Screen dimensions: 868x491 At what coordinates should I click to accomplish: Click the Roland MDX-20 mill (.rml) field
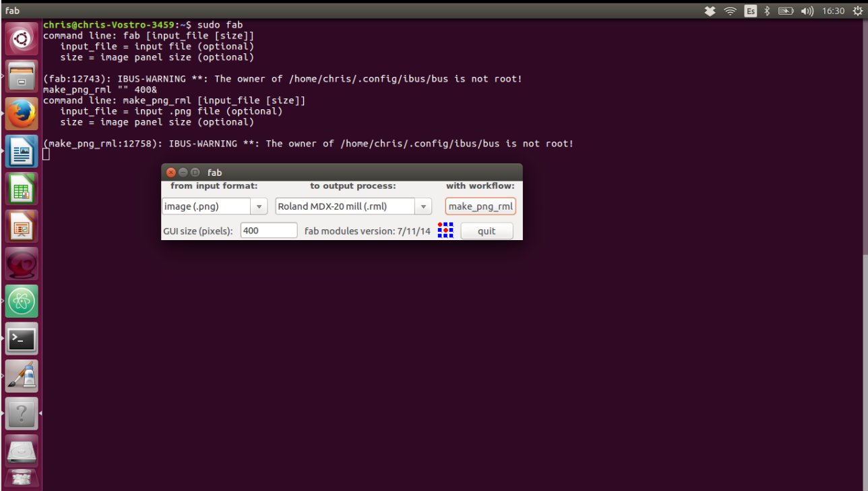click(345, 206)
